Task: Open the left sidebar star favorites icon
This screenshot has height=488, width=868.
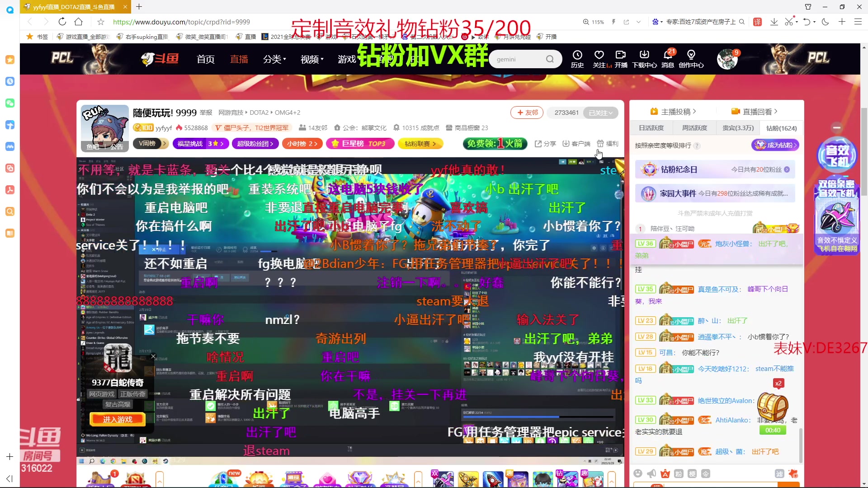Action: 10,60
